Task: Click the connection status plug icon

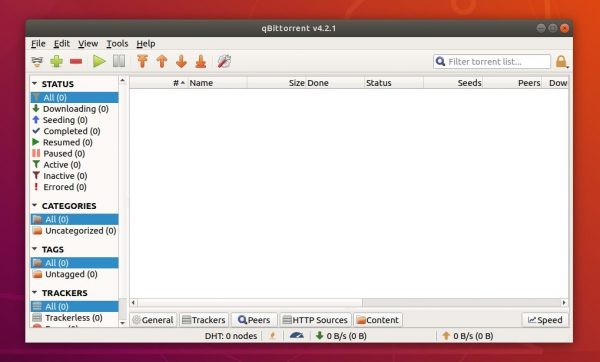Action: point(272,336)
